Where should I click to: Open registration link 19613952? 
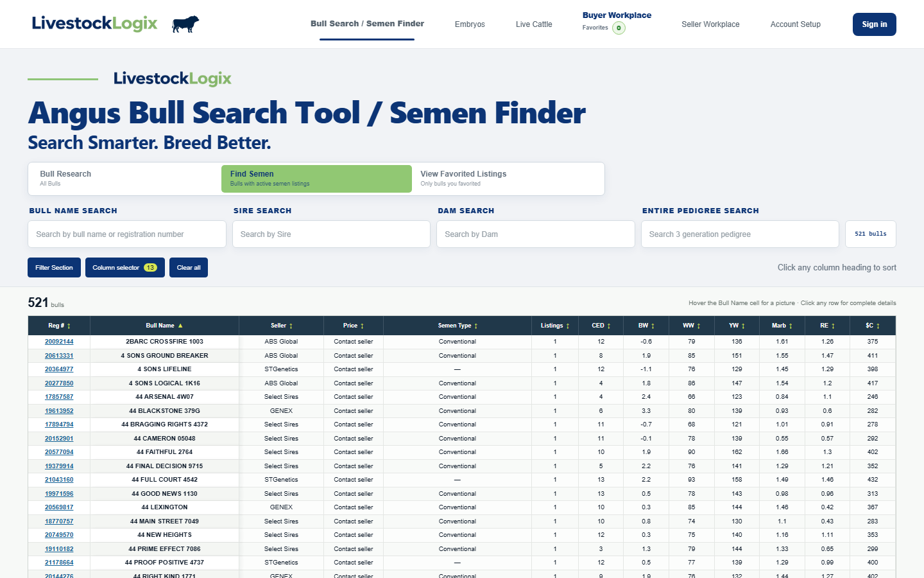59,411
